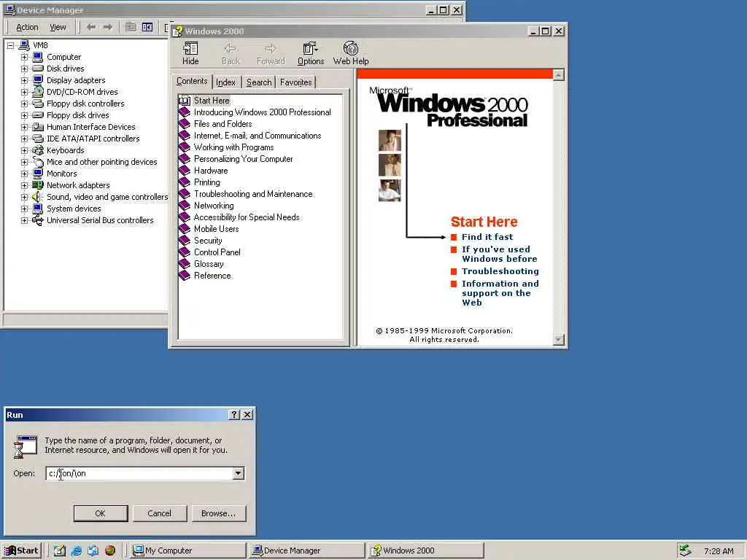Collapse the VM8 root node
The image size is (747, 560).
click(10, 45)
